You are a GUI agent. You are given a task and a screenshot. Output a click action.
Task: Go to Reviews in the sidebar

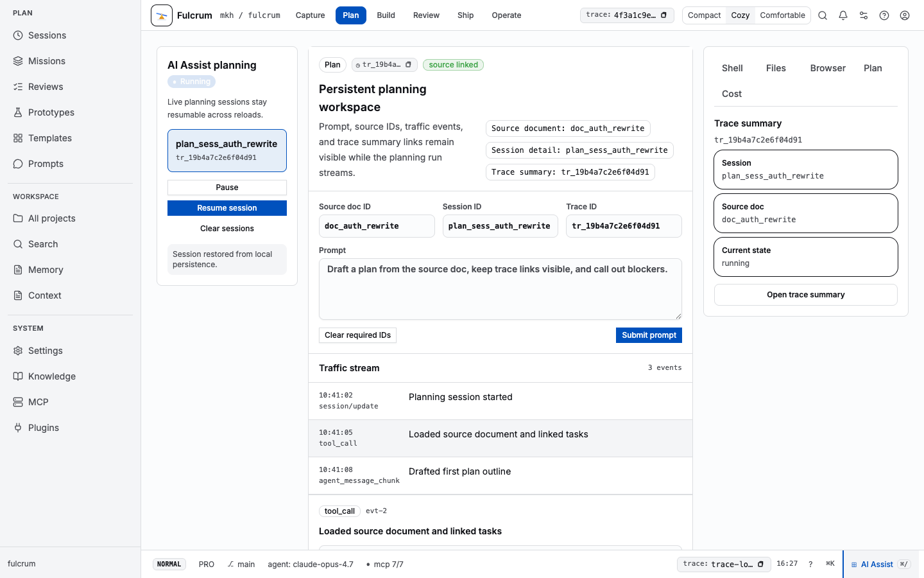pyautogui.click(x=71, y=87)
